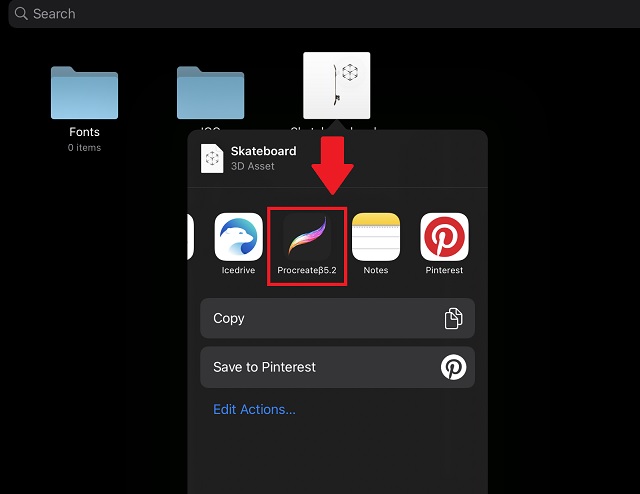Send Skateboard asset to Notes app
The height and width of the screenshot is (494, 640).
click(x=375, y=237)
